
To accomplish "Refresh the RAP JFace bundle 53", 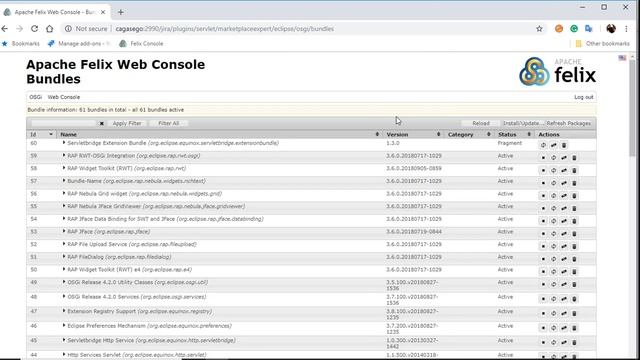I will pyautogui.click(x=553, y=233).
